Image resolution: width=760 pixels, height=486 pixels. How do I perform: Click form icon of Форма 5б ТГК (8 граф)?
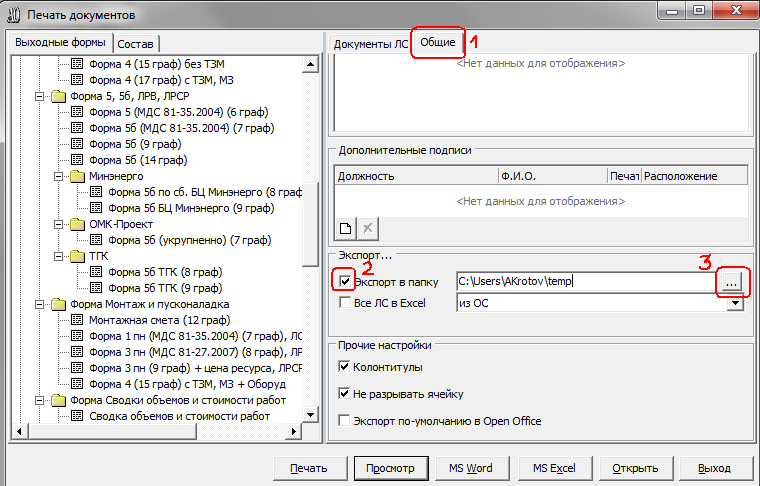click(x=96, y=272)
